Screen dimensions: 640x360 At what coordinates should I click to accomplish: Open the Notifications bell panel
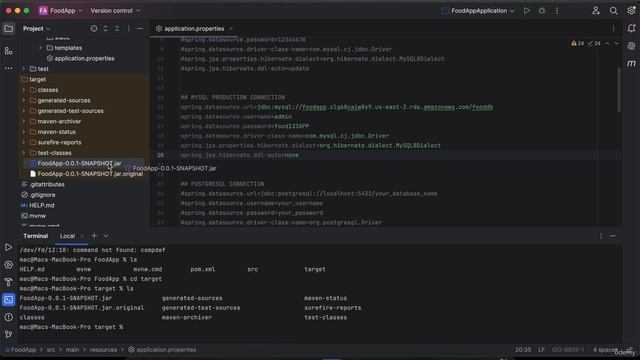coord(631,29)
